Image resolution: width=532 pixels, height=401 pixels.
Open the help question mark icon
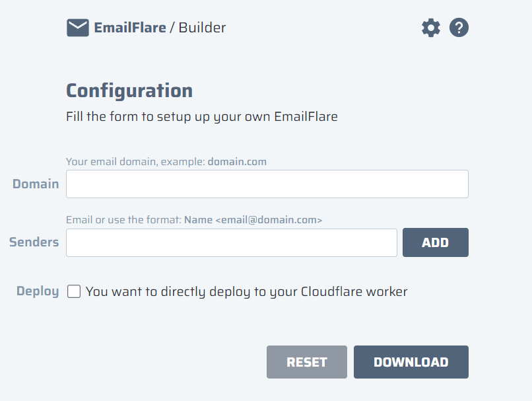459,28
